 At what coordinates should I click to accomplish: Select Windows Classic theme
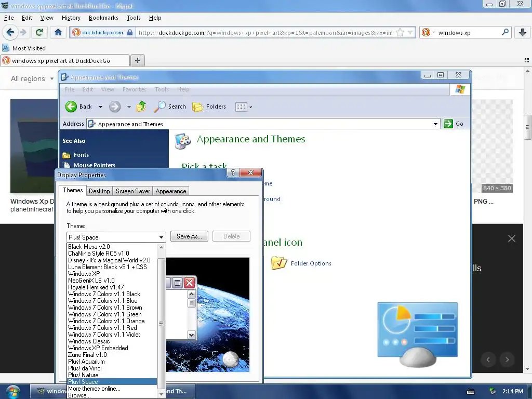click(112, 341)
